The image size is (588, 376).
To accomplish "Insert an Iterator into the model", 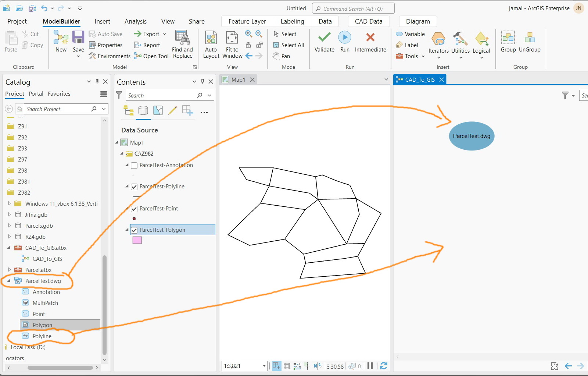I will click(x=438, y=43).
